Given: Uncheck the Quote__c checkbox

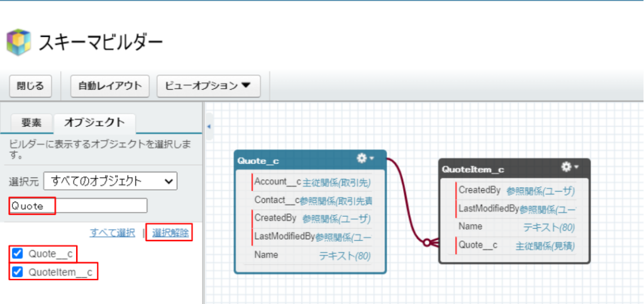Looking at the screenshot, I should 17,254.
